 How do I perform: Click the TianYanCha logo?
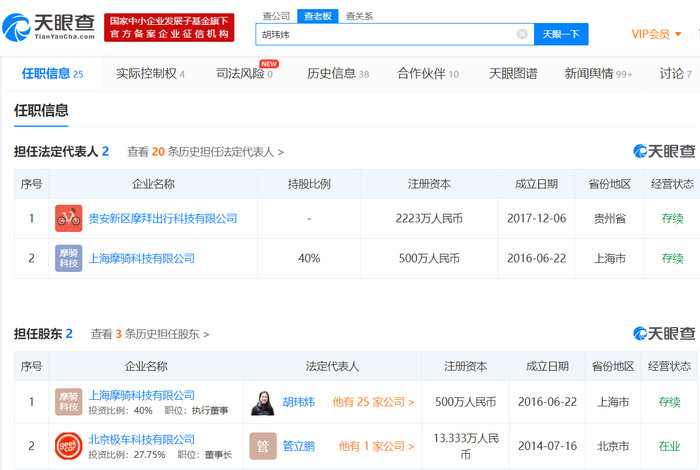click(x=49, y=27)
